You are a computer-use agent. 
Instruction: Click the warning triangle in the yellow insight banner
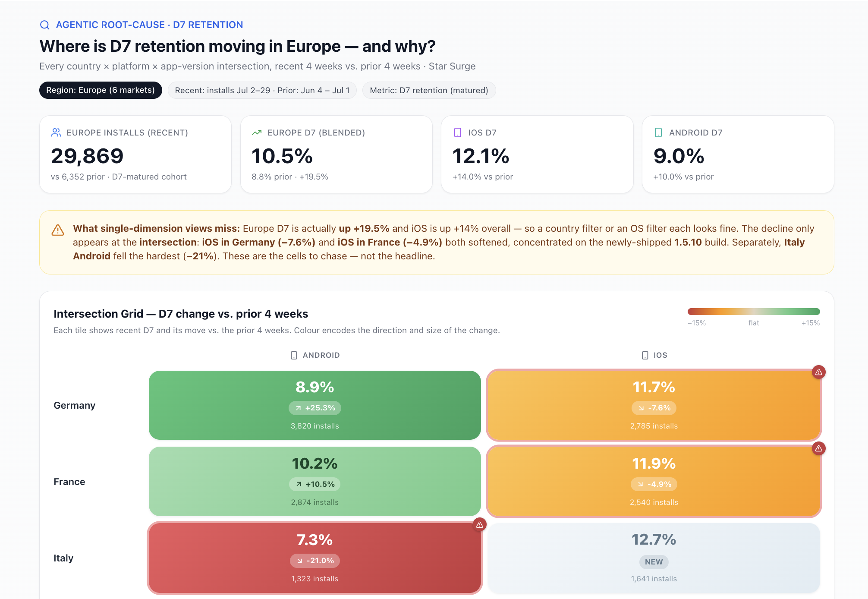58,230
